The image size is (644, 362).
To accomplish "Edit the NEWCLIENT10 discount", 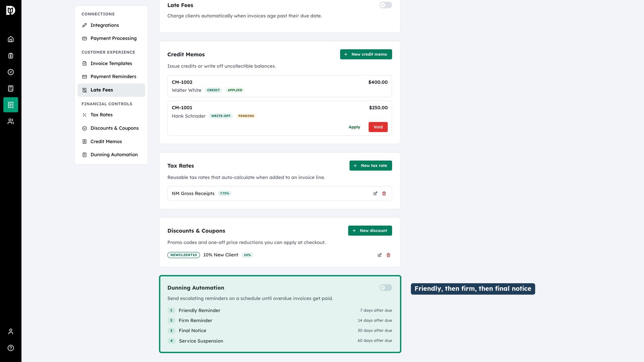I will [x=380, y=255].
